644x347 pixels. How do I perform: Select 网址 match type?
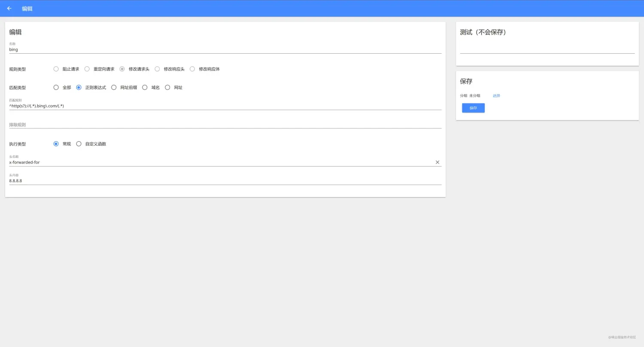click(168, 88)
